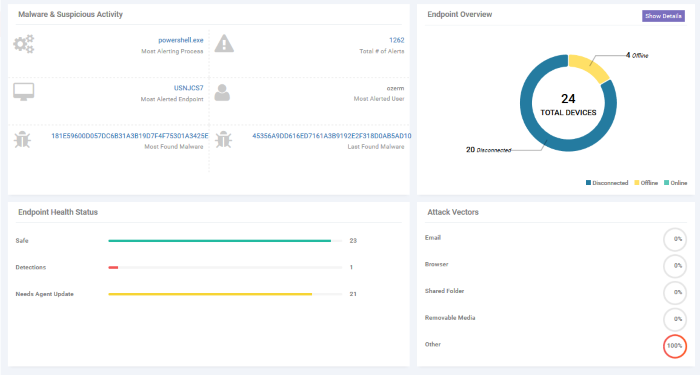Toggle the Online legend entry
Image resolution: width=700 pixels, height=375 pixels.
tap(675, 183)
